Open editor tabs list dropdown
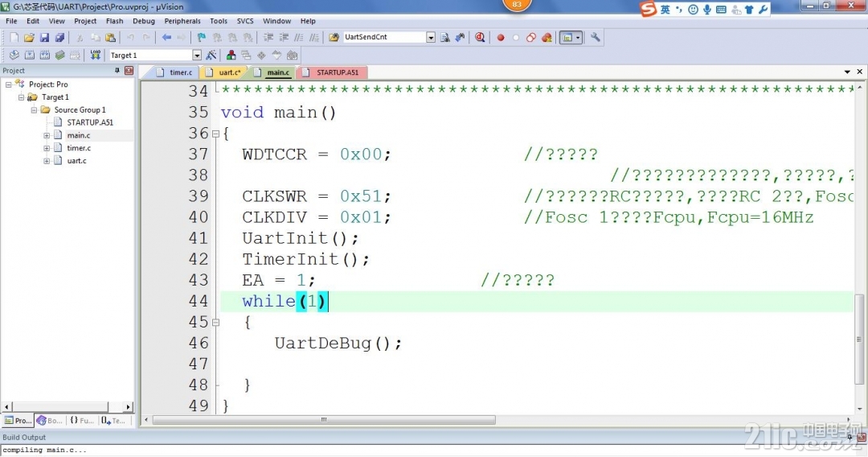 click(x=847, y=72)
